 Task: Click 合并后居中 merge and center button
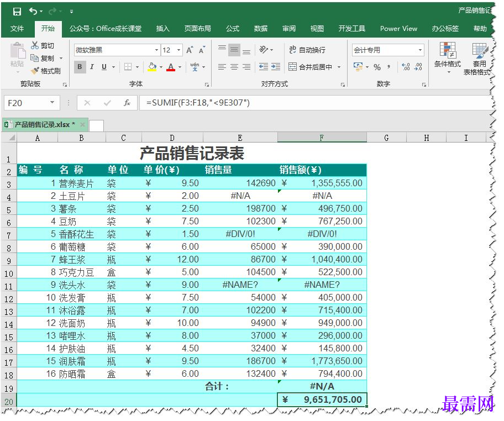coord(311,67)
